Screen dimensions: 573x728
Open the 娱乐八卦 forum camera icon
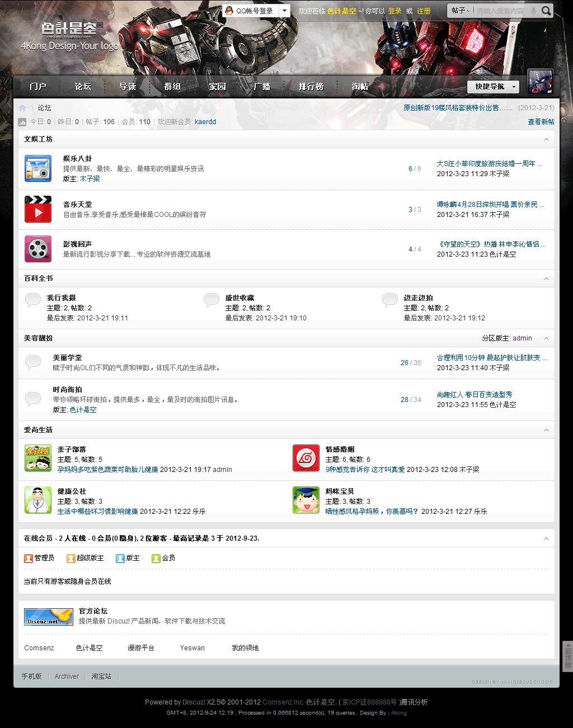point(38,168)
